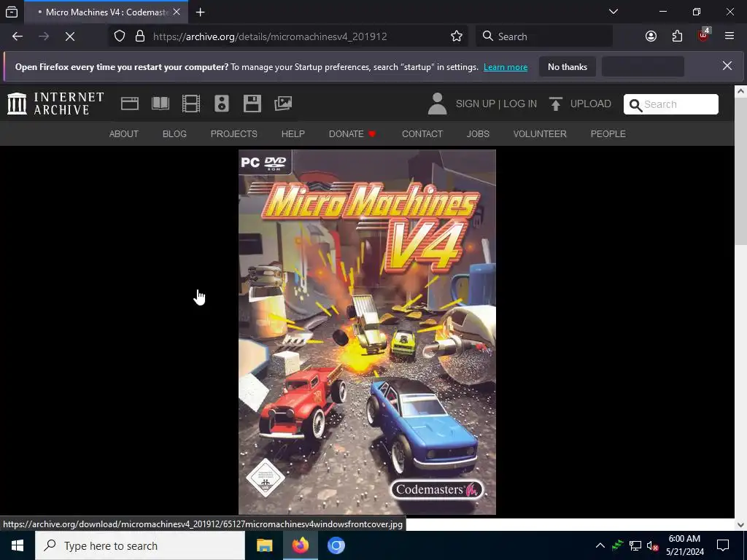Open the PROJECTS menu item
This screenshot has height=560, width=747.
tap(234, 134)
